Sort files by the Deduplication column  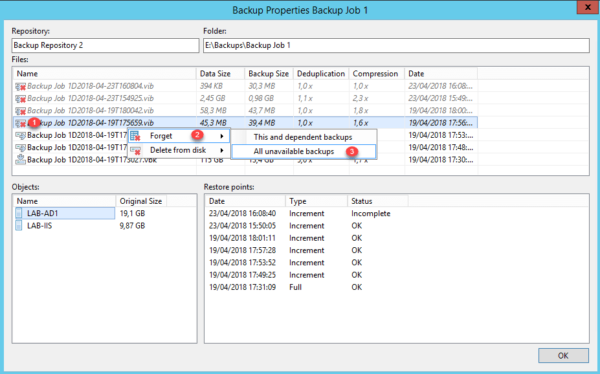[321, 73]
